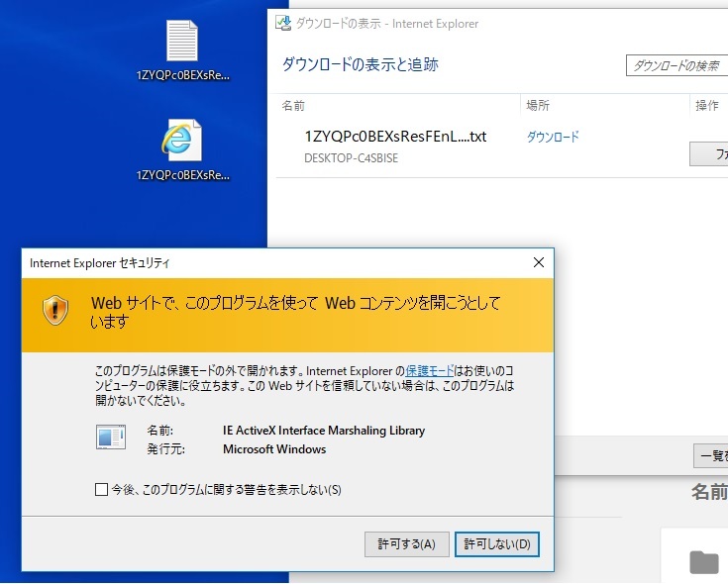Click the 操作 column header
This screenshot has height=584, width=728.
[x=706, y=105]
